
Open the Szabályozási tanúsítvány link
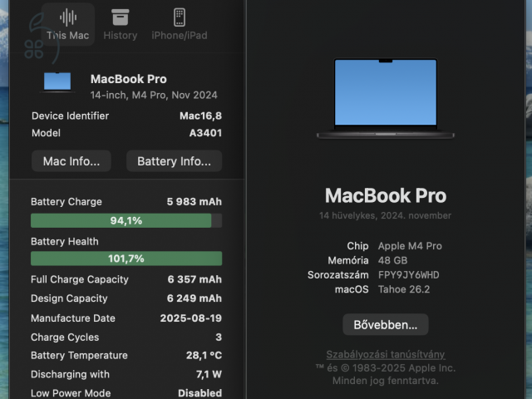[x=386, y=354]
